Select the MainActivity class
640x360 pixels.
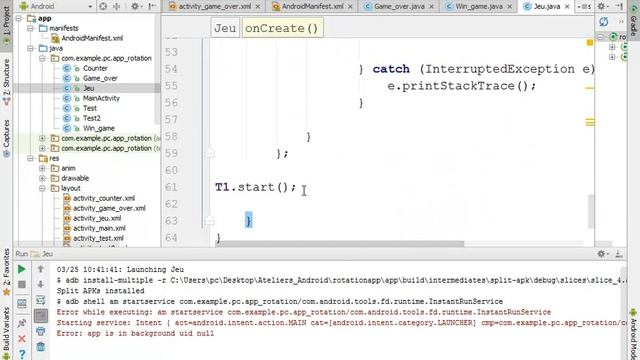91,98
